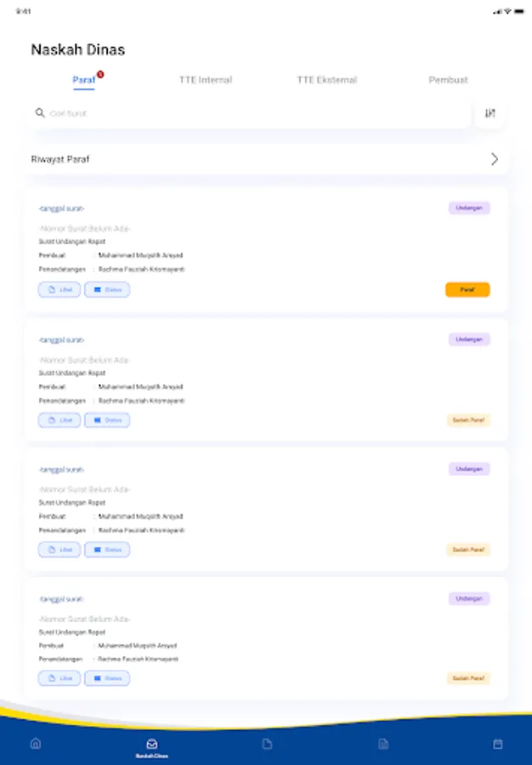Open the Riwayat Paraf row
532x765 pixels.
[x=266, y=159]
